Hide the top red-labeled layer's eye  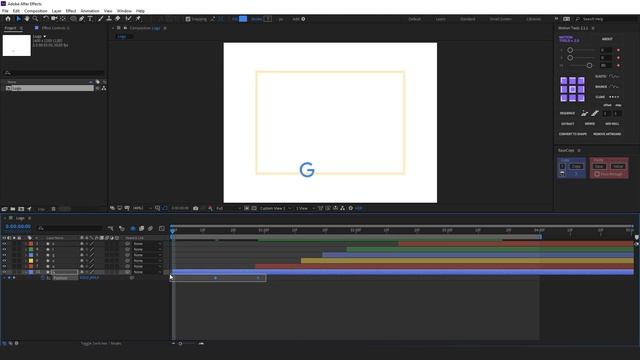[4, 244]
